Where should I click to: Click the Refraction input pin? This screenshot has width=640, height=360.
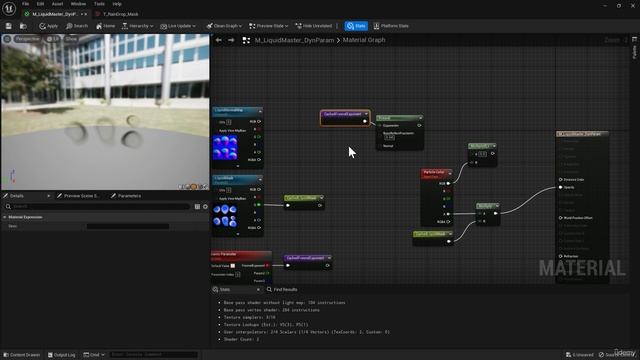pyautogui.click(x=560, y=256)
